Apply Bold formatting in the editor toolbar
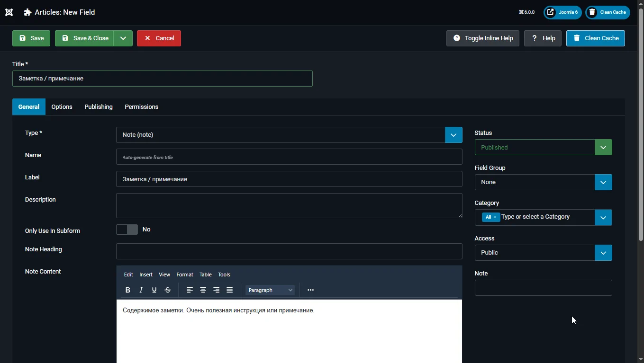The width and height of the screenshot is (644, 363). tap(127, 290)
